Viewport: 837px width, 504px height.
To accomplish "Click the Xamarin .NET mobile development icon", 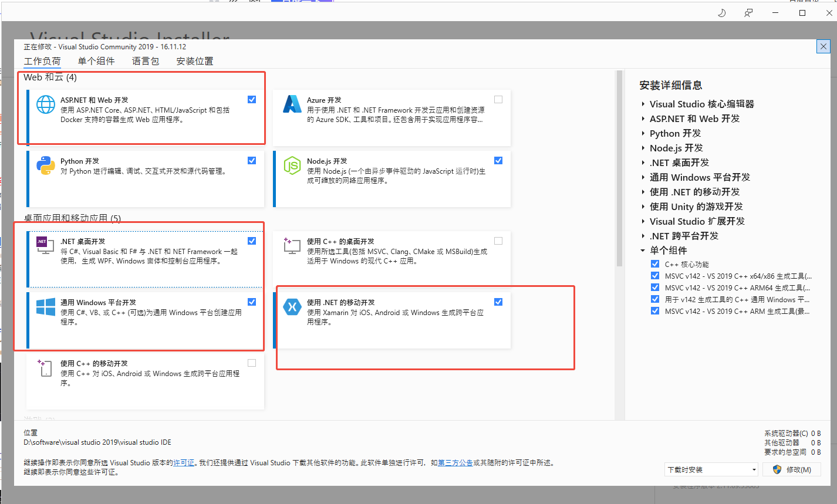I will click(292, 307).
